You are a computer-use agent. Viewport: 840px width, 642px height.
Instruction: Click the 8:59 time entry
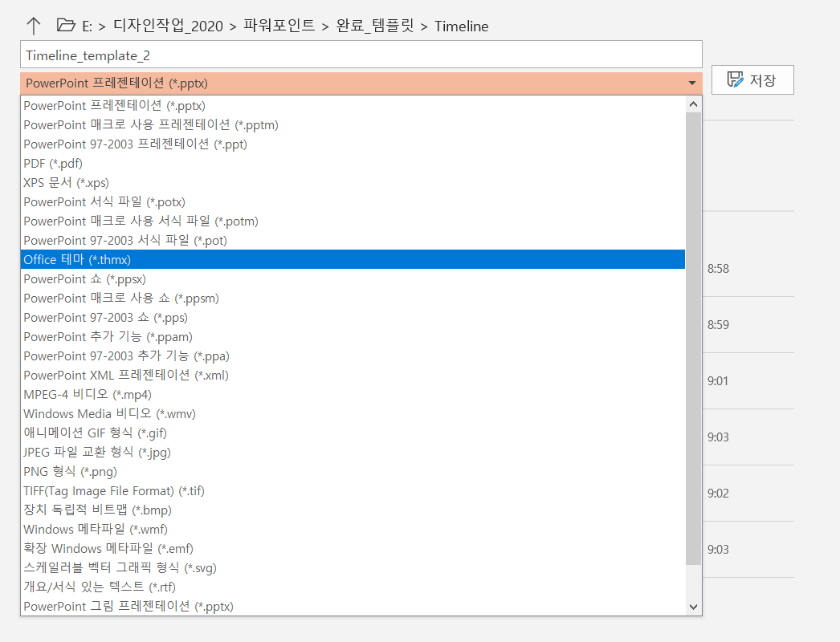(718, 325)
